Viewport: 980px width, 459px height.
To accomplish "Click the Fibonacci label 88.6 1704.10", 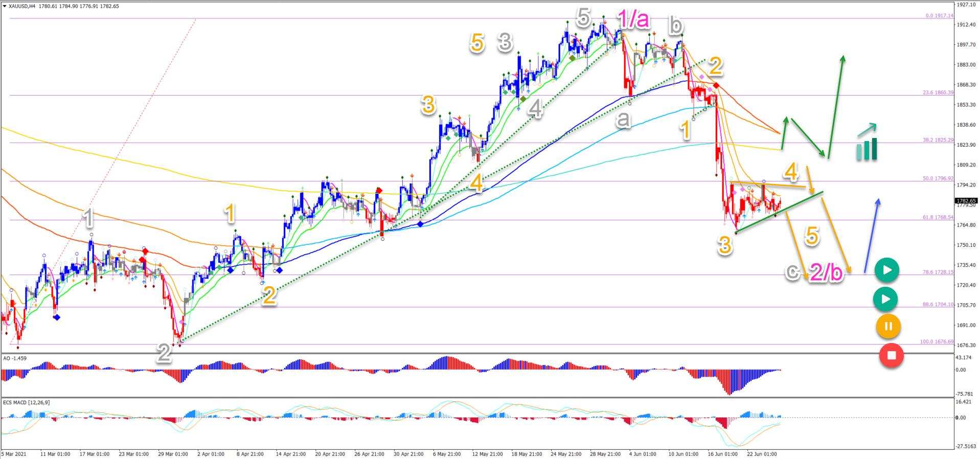I will [938, 305].
